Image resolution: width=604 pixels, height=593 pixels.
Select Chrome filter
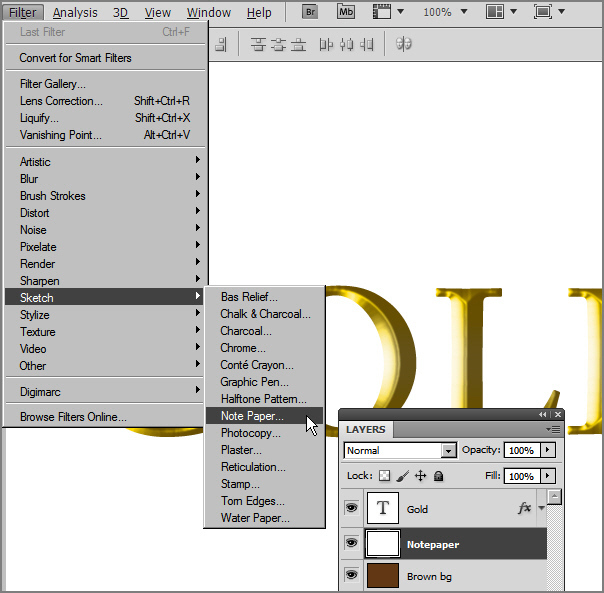[264, 348]
